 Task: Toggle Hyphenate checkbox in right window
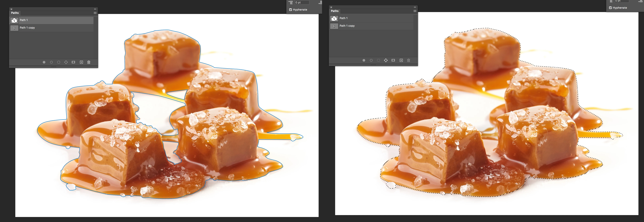click(610, 8)
